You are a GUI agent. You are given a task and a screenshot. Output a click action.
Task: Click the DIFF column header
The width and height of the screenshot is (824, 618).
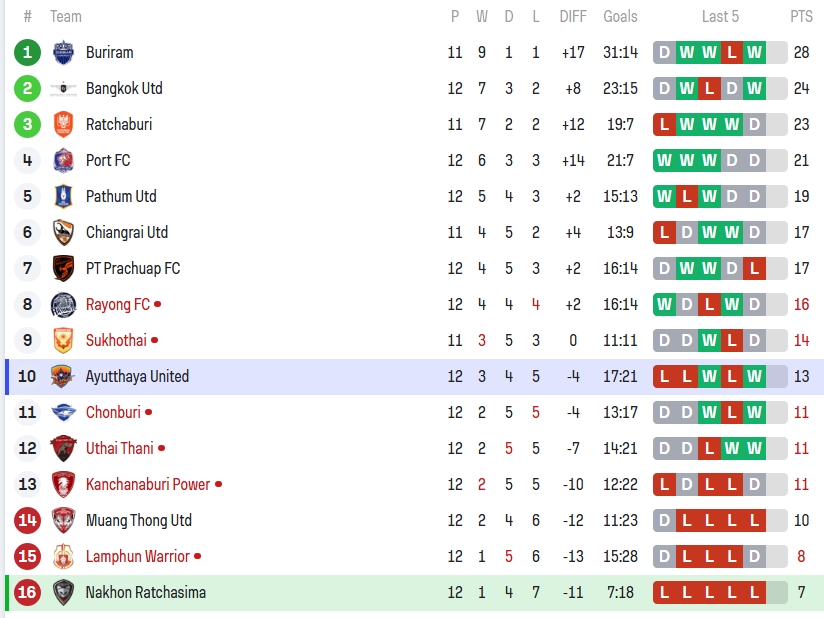point(573,16)
